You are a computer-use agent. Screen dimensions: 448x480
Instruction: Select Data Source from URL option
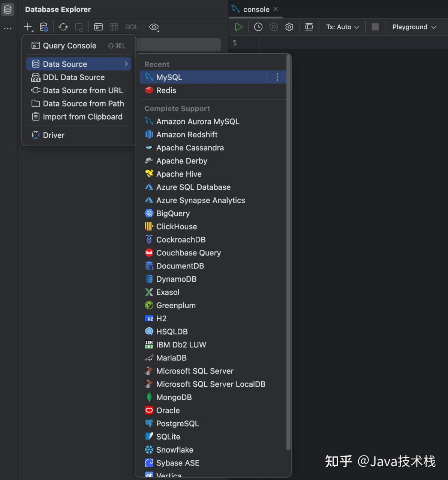click(83, 90)
